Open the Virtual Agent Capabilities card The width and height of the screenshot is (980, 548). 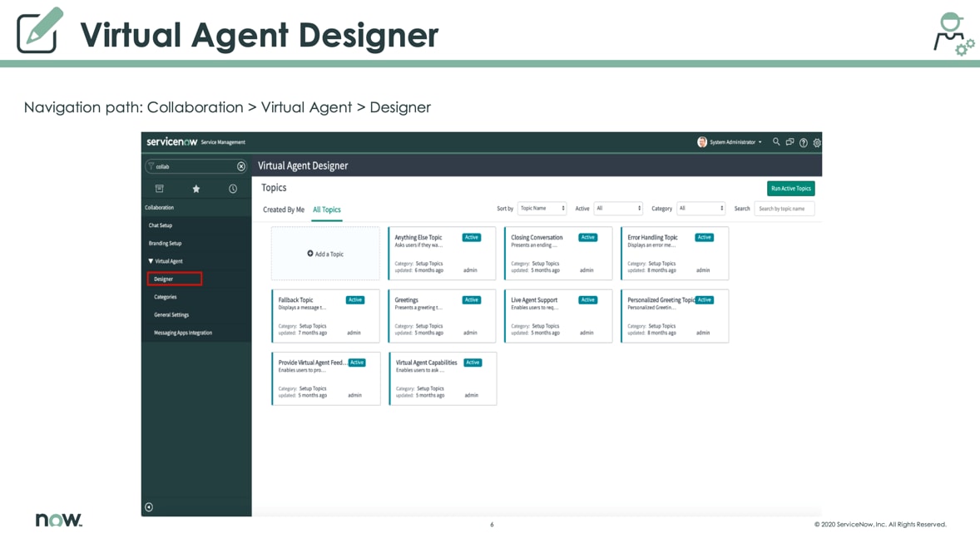tap(443, 378)
